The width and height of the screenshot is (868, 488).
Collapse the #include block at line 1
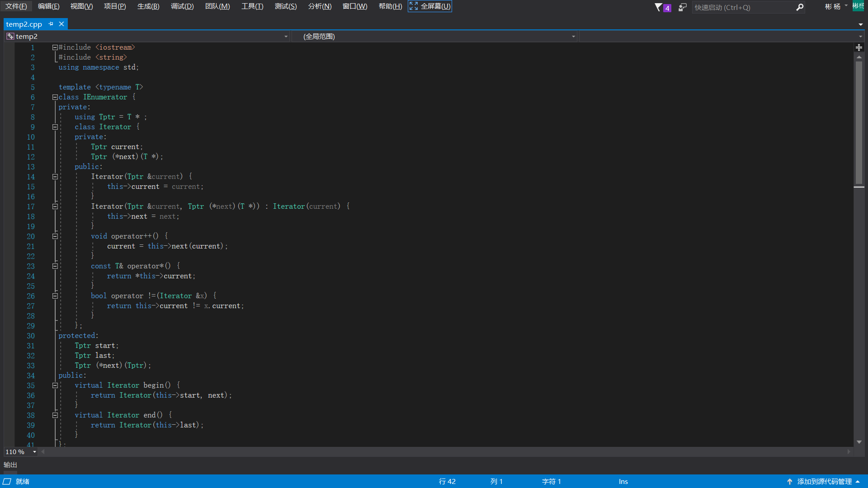point(55,47)
